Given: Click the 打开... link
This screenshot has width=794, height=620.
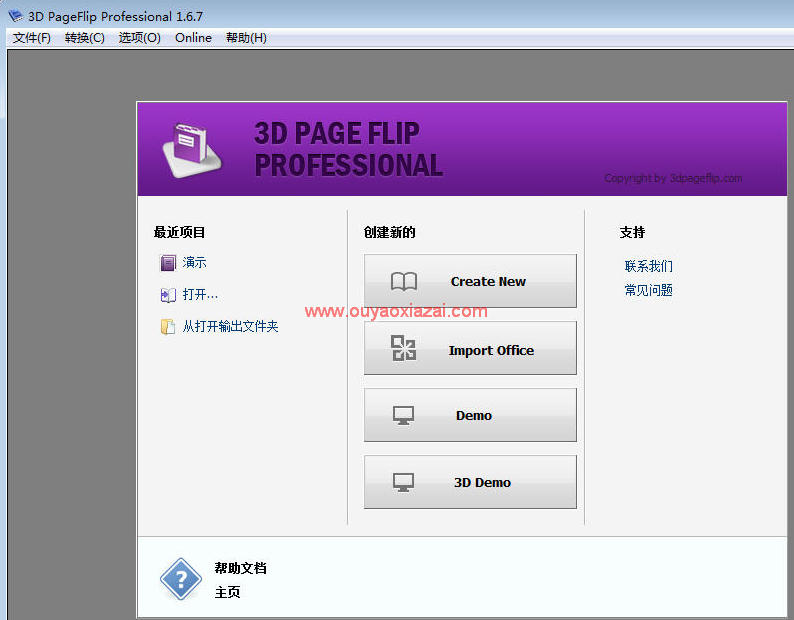Looking at the screenshot, I should [x=200, y=294].
